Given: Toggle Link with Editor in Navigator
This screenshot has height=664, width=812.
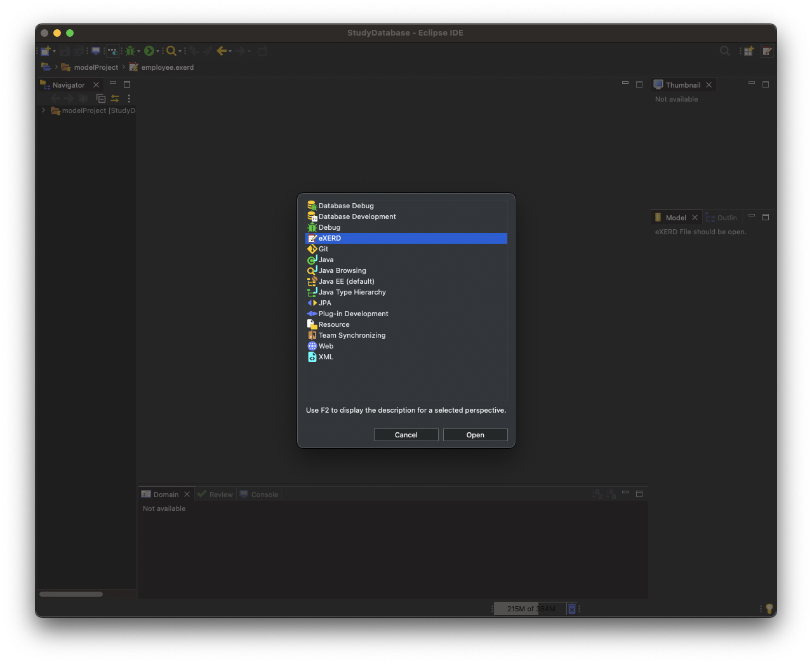Looking at the screenshot, I should coord(115,98).
